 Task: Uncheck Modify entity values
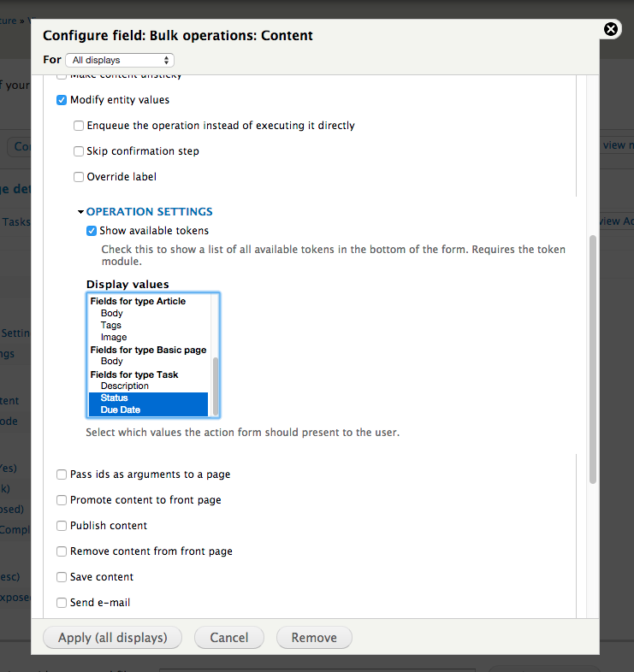(62, 100)
